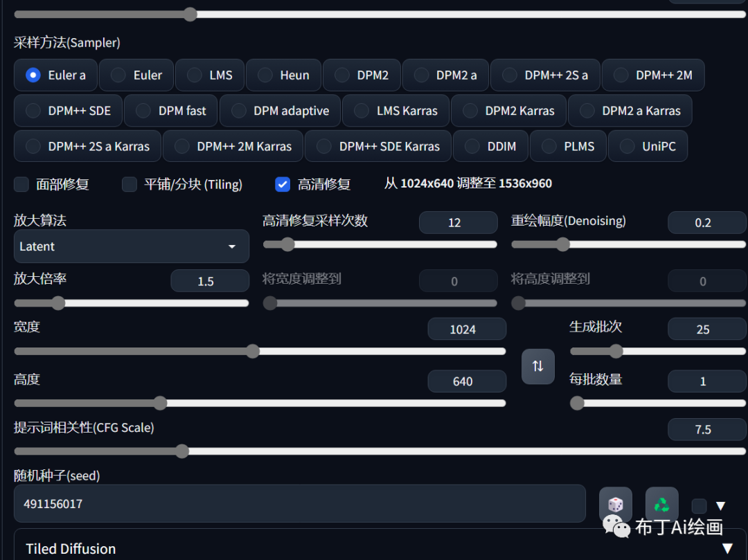Toggle the 平铺/分块 (Tiling) checkbox

click(130, 184)
